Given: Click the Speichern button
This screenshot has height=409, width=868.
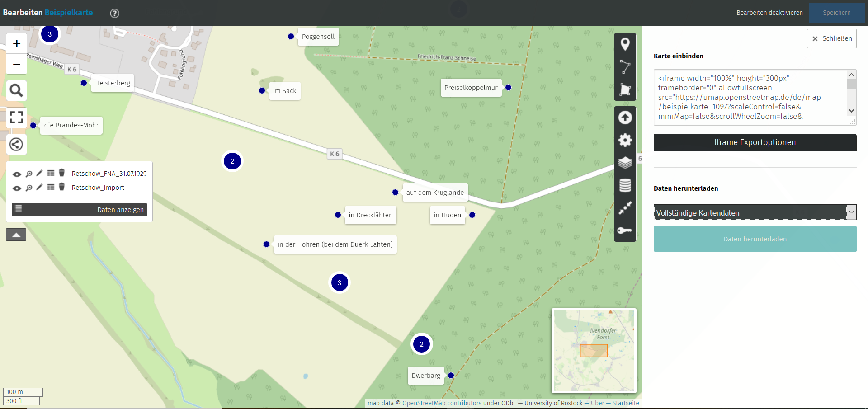Looking at the screenshot, I should (836, 13).
